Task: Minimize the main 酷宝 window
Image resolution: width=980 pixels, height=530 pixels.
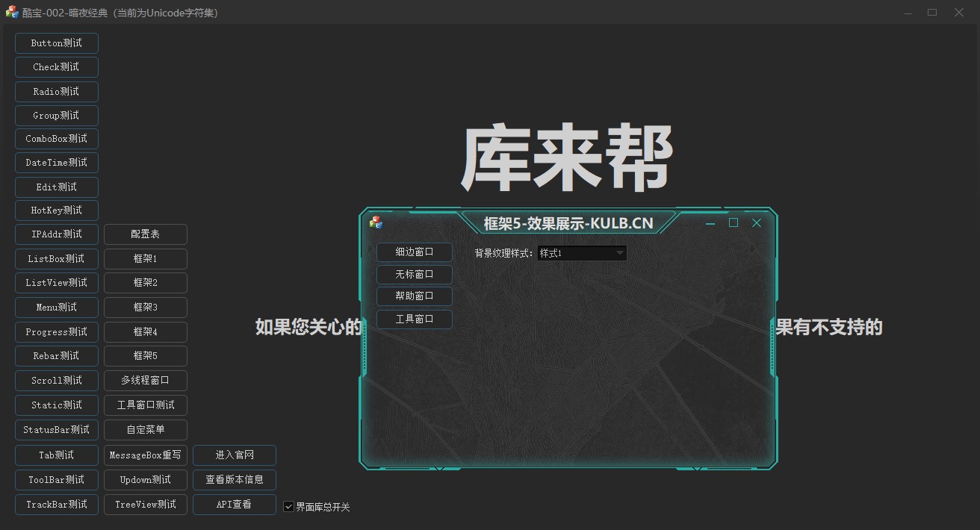Action: (x=908, y=13)
